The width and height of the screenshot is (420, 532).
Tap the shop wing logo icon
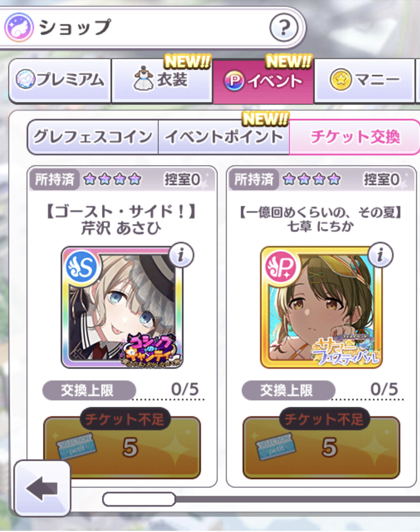19,27
